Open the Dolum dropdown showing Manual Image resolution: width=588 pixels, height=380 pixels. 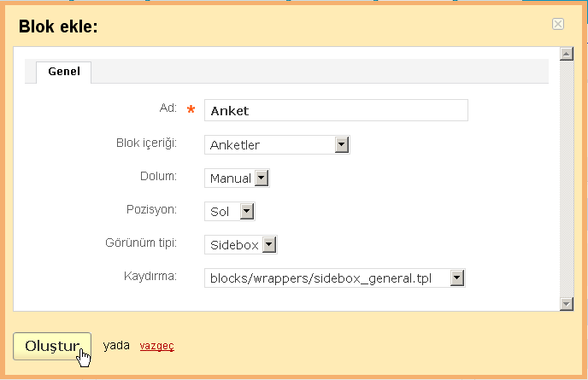click(x=237, y=178)
